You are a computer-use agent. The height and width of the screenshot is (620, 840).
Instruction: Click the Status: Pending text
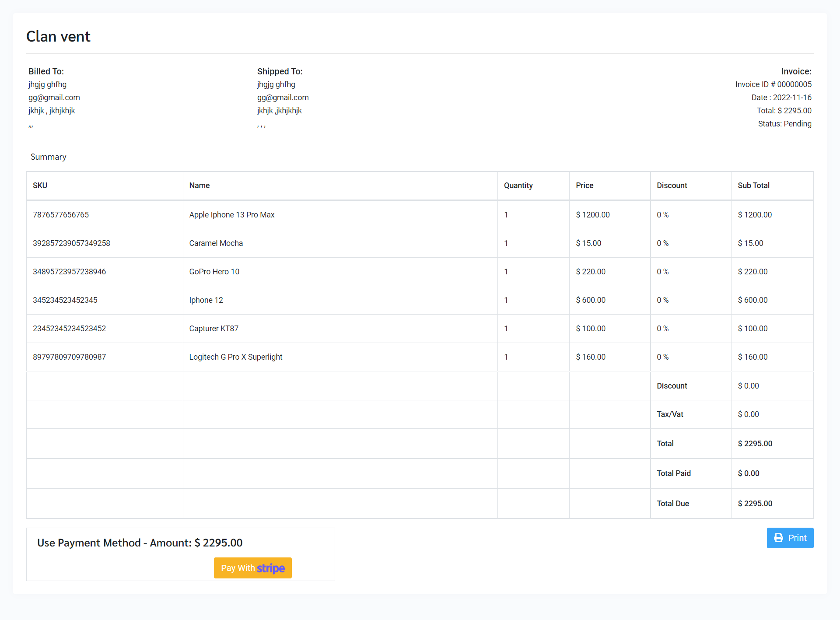tap(784, 124)
